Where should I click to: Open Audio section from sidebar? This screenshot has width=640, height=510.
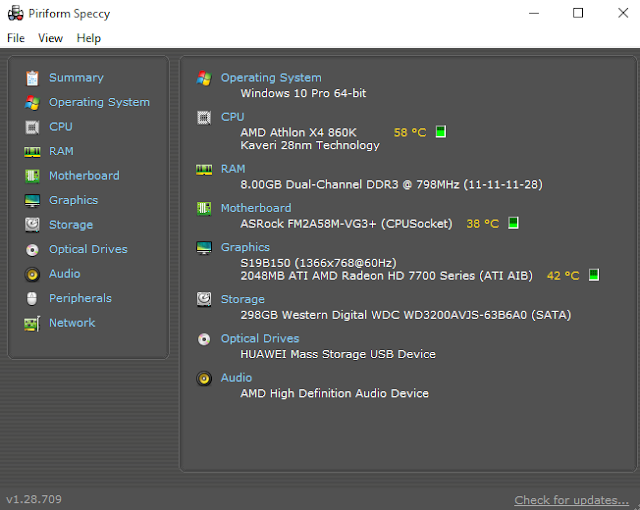[64, 274]
